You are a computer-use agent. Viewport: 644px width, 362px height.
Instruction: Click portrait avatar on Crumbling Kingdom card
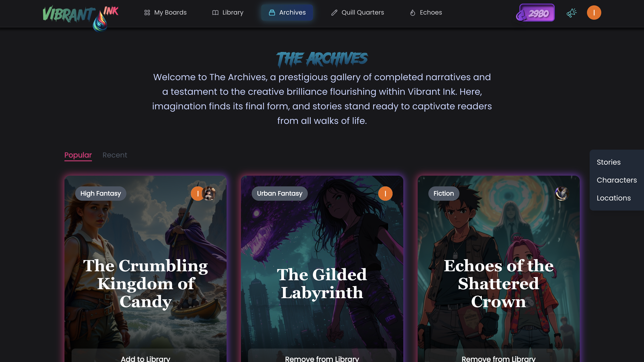[x=209, y=194]
